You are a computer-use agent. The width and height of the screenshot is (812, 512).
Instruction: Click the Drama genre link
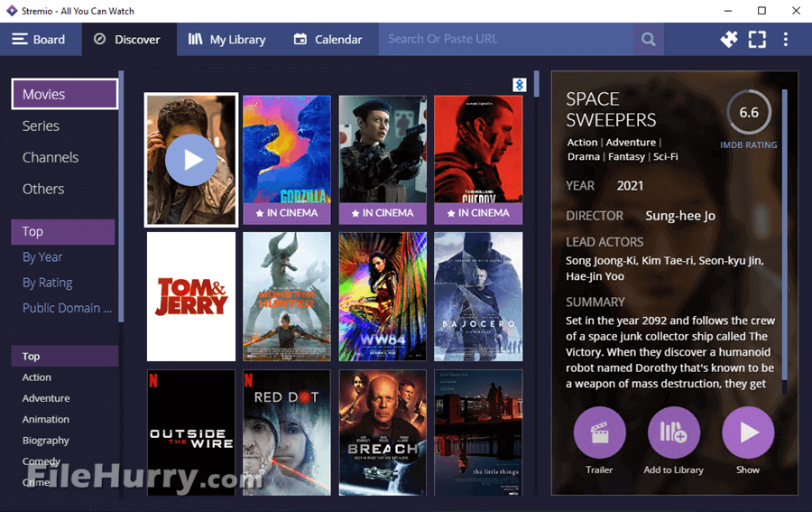tap(584, 156)
